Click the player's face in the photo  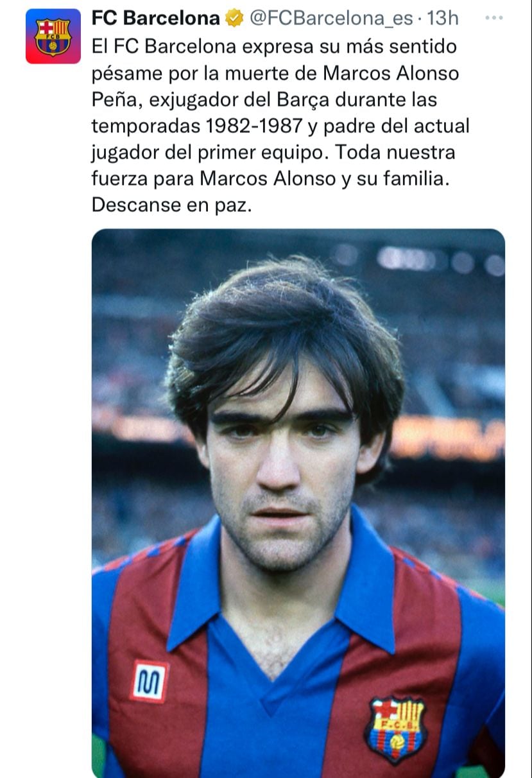coord(282,462)
